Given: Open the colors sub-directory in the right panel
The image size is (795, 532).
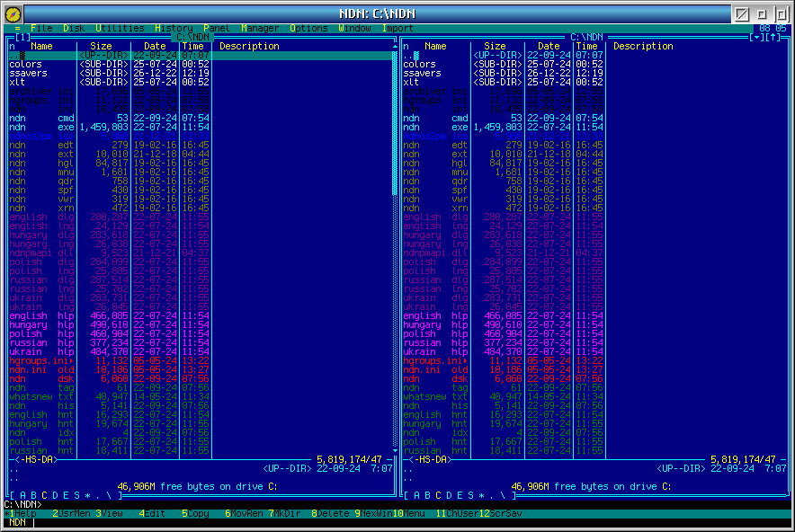Looking at the screenshot, I should (x=419, y=65).
